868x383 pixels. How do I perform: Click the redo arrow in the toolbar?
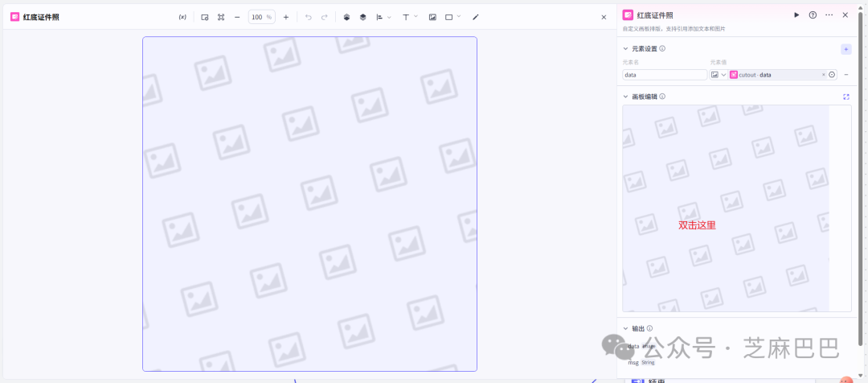pos(325,17)
